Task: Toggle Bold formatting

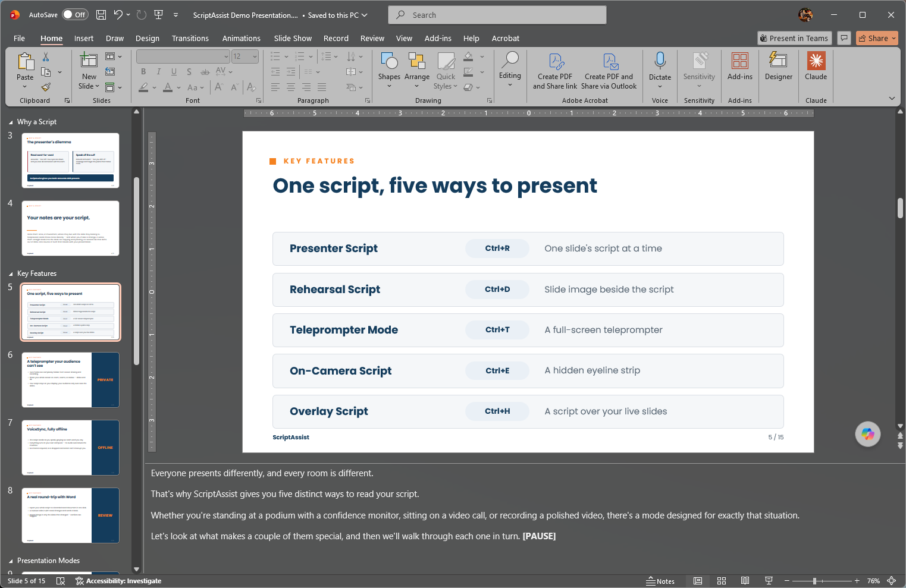Action: tap(143, 71)
